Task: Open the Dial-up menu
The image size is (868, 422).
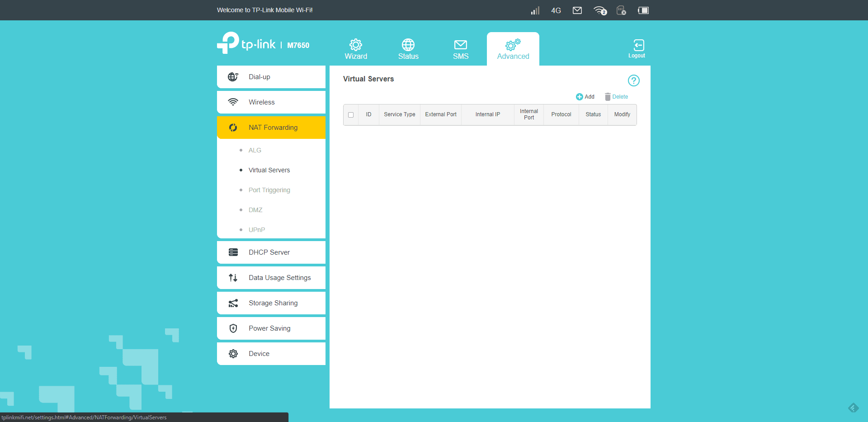Action: (x=271, y=77)
